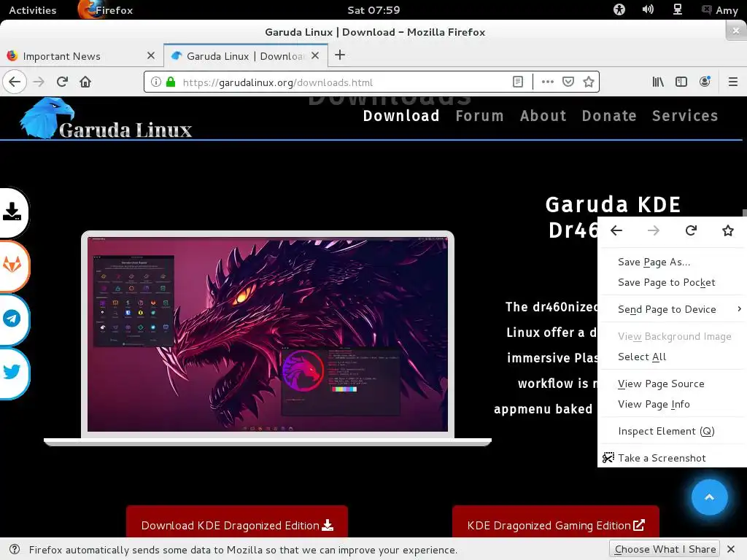Choose Save Page to Pocket
Screen dimensions: 747x560
click(672, 282)
